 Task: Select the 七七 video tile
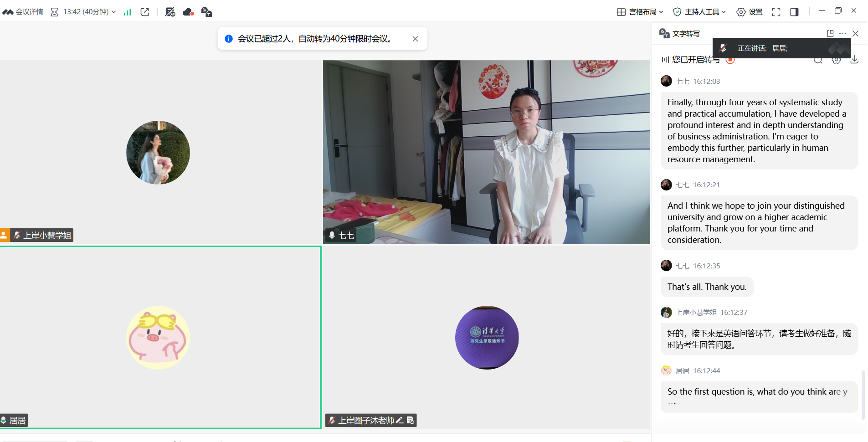tap(486, 152)
